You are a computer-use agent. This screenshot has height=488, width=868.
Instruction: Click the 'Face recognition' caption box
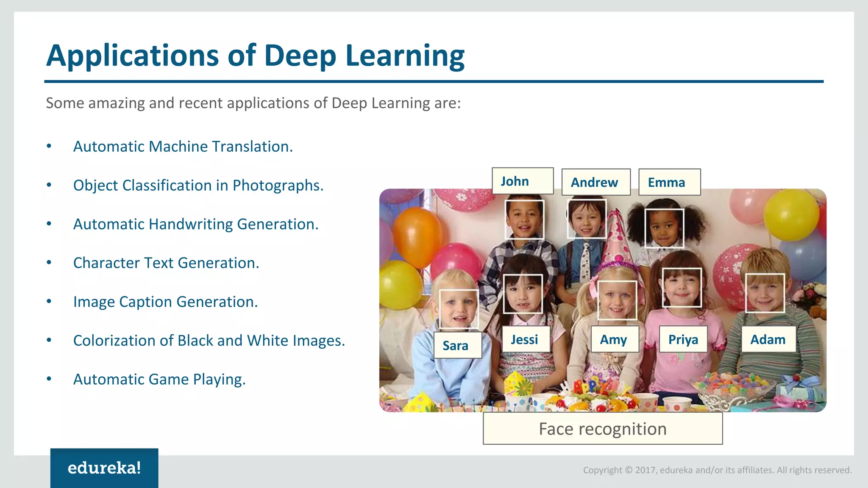(603, 429)
